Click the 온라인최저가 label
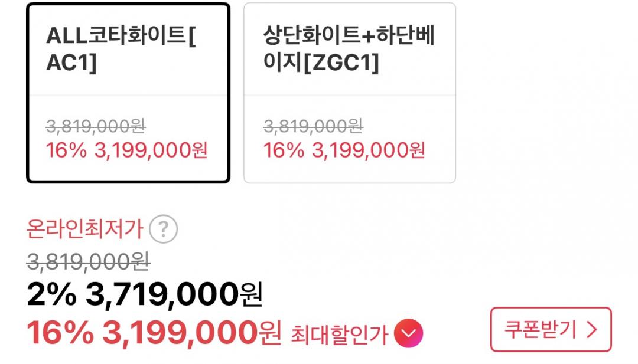The width and height of the screenshot is (638, 364). [x=85, y=229]
